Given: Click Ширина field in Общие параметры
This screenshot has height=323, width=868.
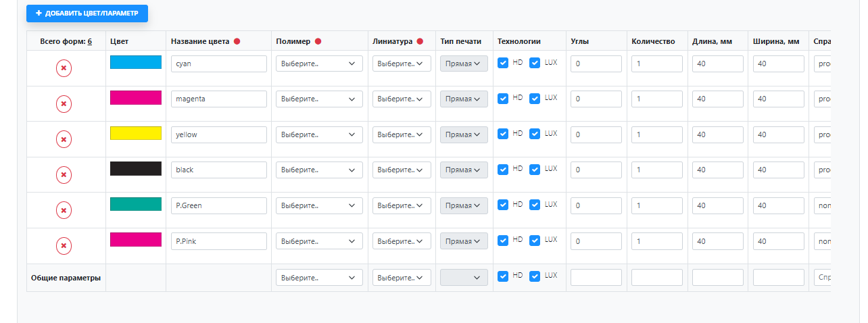Looking at the screenshot, I should pyautogui.click(x=779, y=278).
